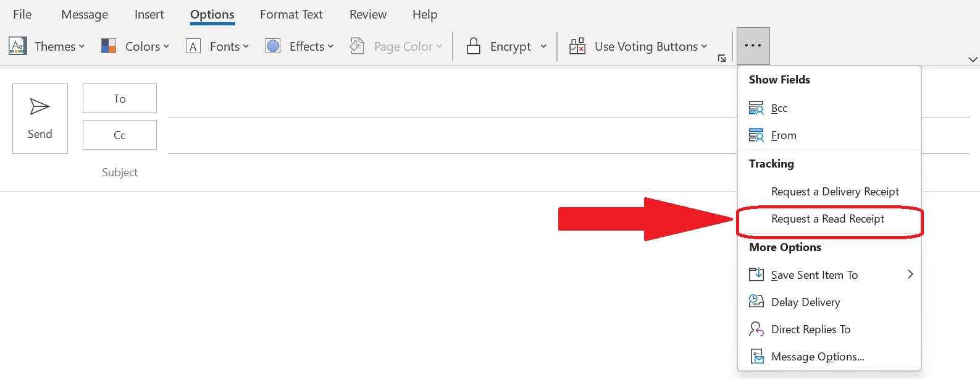Viewport: 980px width, 379px height.
Task: Enable Request a Read Receipt
Action: [827, 219]
